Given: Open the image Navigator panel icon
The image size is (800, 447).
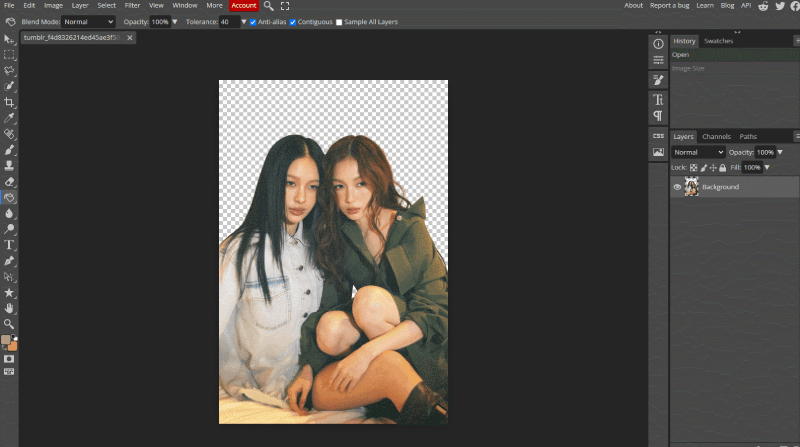Looking at the screenshot, I should click(658, 152).
